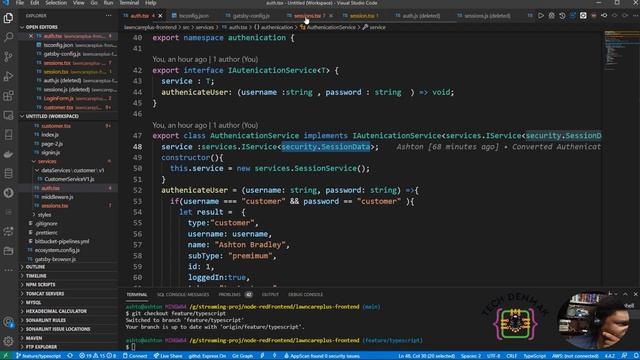640x360 pixels.
Task: Open the Explorer view in activity bar
Action: click(8, 18)
